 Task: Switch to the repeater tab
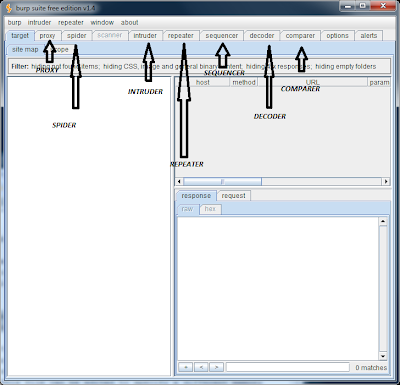[181, 36]
